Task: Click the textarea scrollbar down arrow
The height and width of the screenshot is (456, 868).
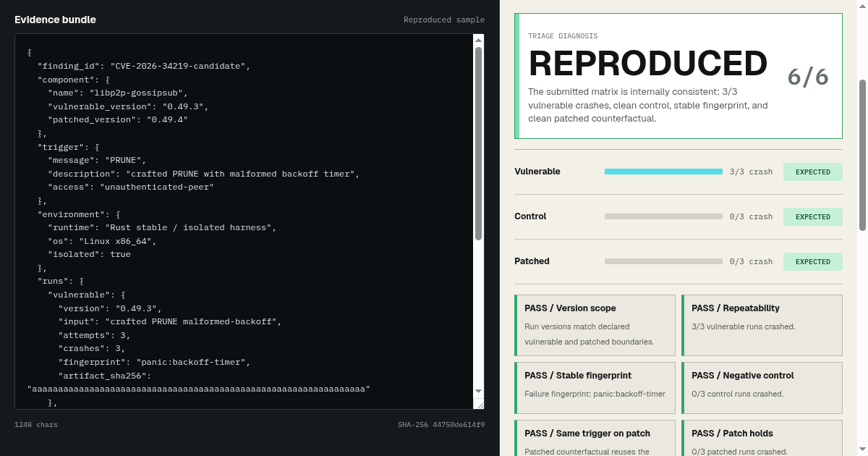Action: pos(478,391)
